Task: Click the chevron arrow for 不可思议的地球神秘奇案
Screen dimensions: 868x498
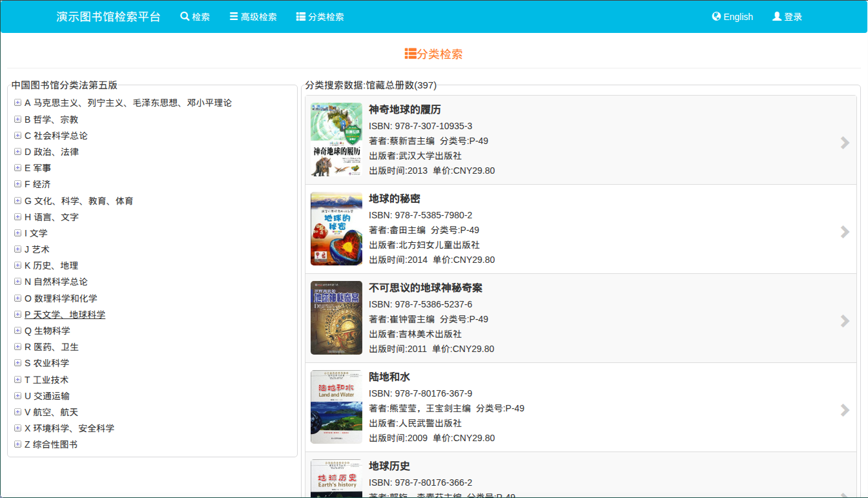Action: [x=845, y=321]
